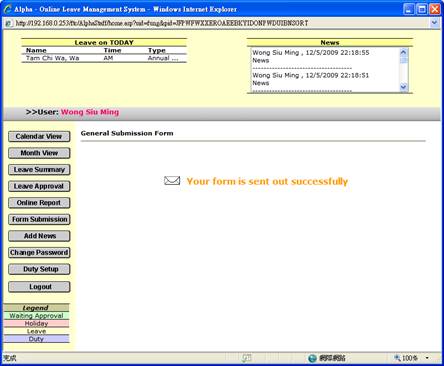Log out using the Logout button
444x366 pixels.
click(39, 287)
